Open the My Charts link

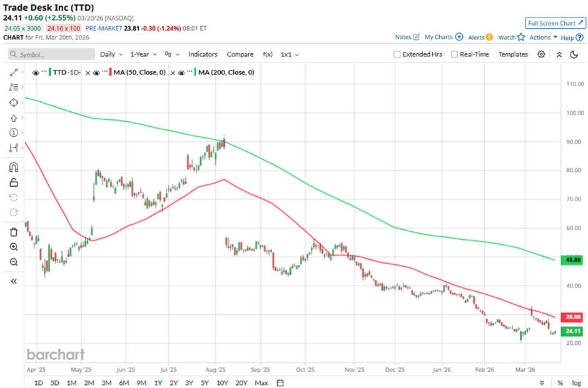pos(438,37)
